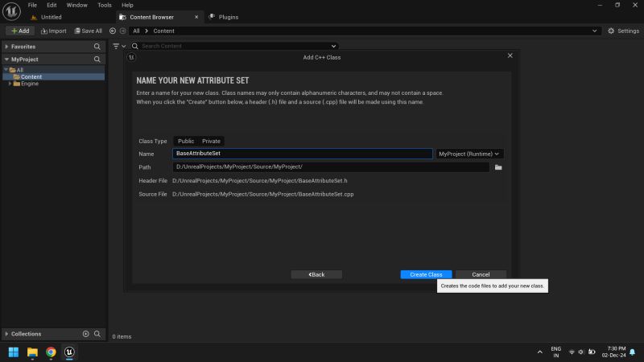Click the Content breadcrumb item
The width and height of the screenshot is (644, 362).
(164, 31)
